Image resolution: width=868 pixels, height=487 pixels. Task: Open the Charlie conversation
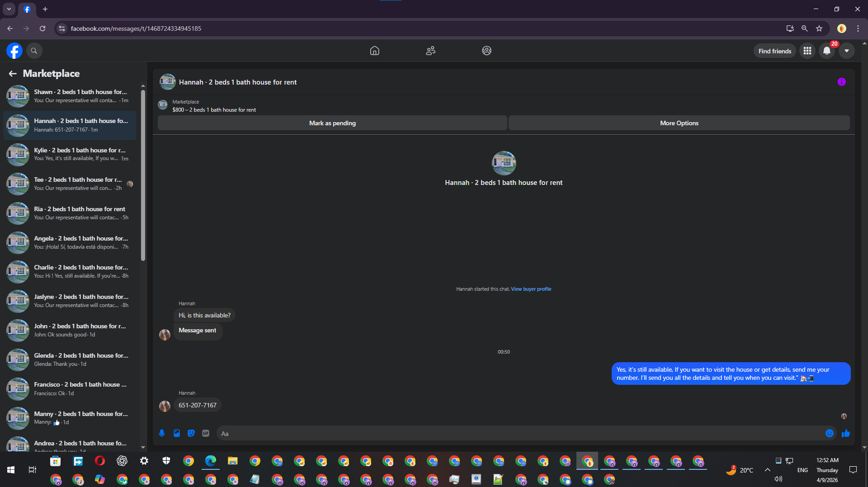[x=70, y=271]
